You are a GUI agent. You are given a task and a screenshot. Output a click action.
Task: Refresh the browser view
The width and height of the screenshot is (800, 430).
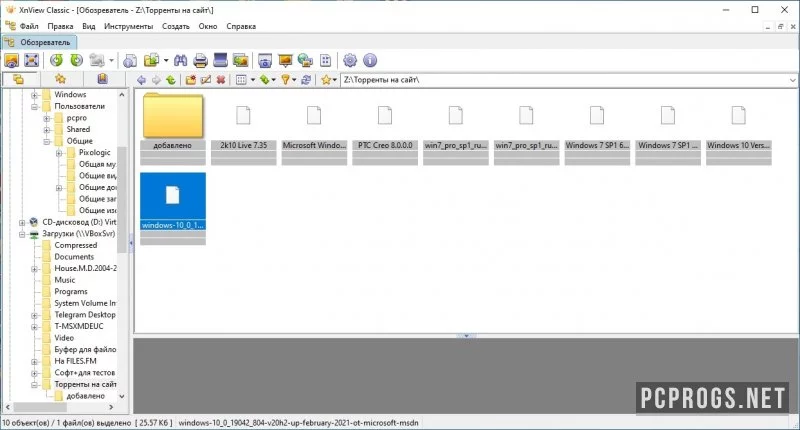pyautogui.click(x=306, y=80)
